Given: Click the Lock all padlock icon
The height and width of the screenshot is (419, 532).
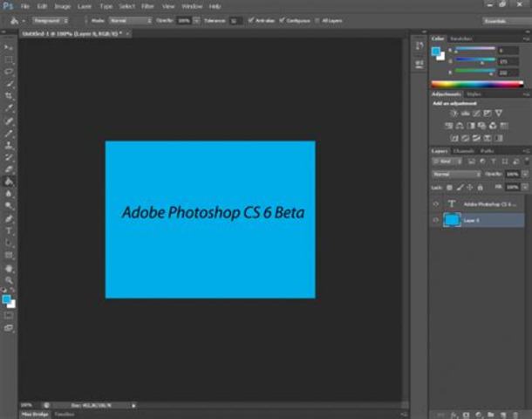Looking at the screenshot, I should [480, 188].
